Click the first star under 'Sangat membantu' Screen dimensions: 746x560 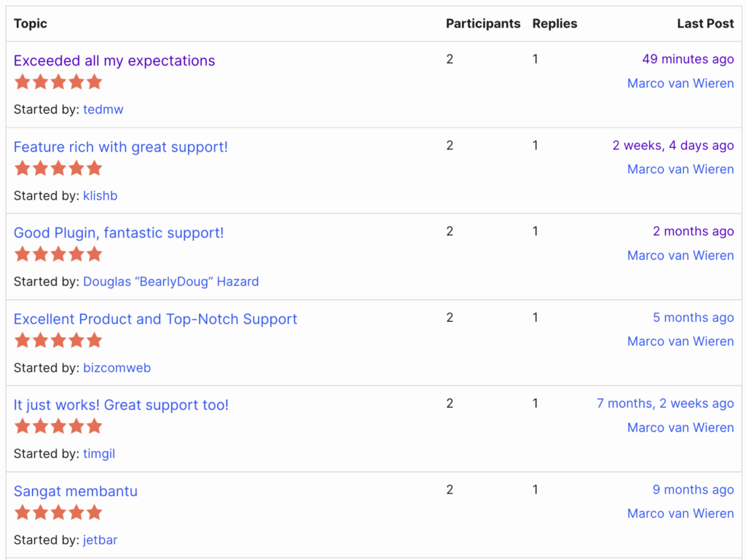pos(23,512)
